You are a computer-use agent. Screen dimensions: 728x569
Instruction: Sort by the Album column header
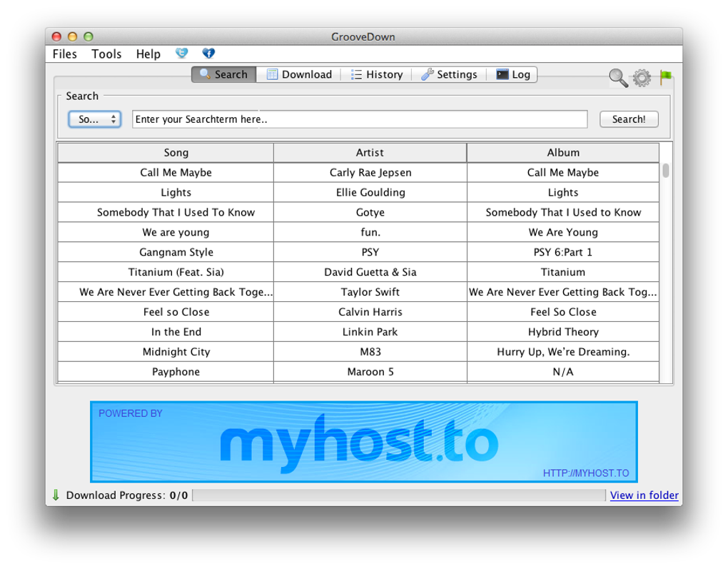point(562,152)
